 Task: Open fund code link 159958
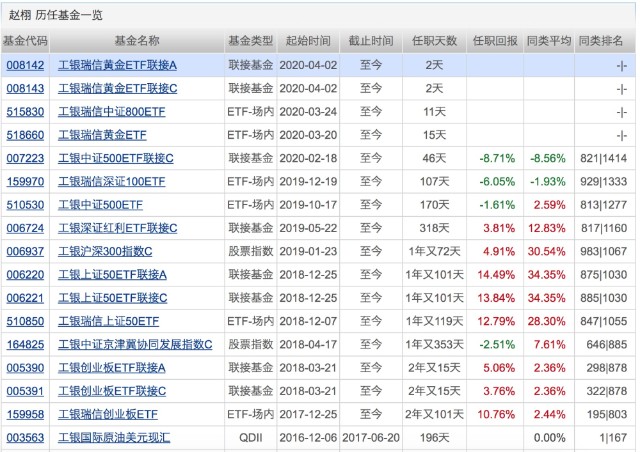click(25, 414)
